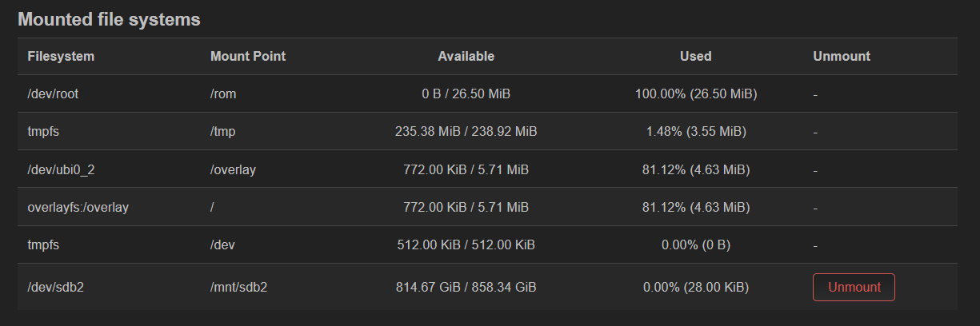
Task: Click the /dev/sdb2 filesystem entry
Action: tap(56, 287)
